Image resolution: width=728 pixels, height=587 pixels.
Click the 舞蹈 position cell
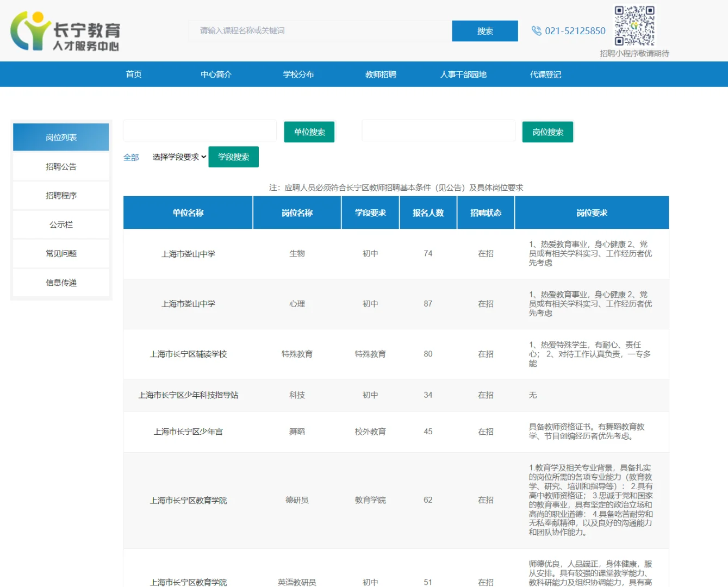[297, 432]
